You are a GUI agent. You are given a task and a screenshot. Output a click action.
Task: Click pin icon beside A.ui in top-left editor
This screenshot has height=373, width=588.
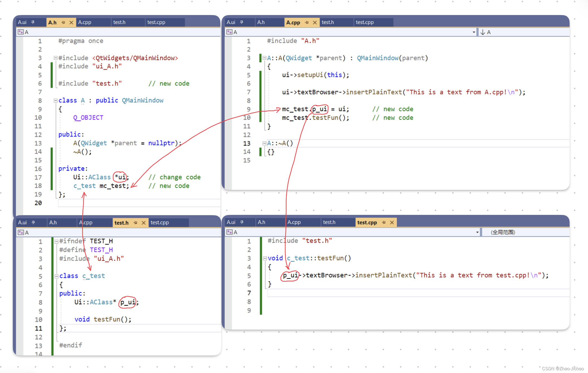click(33, 22)
